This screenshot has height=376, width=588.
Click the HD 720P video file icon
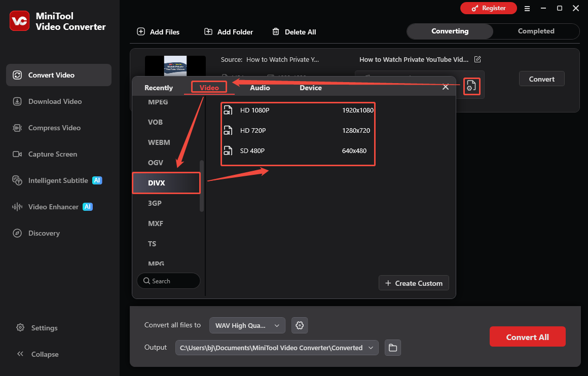click(x=228, y=130)
